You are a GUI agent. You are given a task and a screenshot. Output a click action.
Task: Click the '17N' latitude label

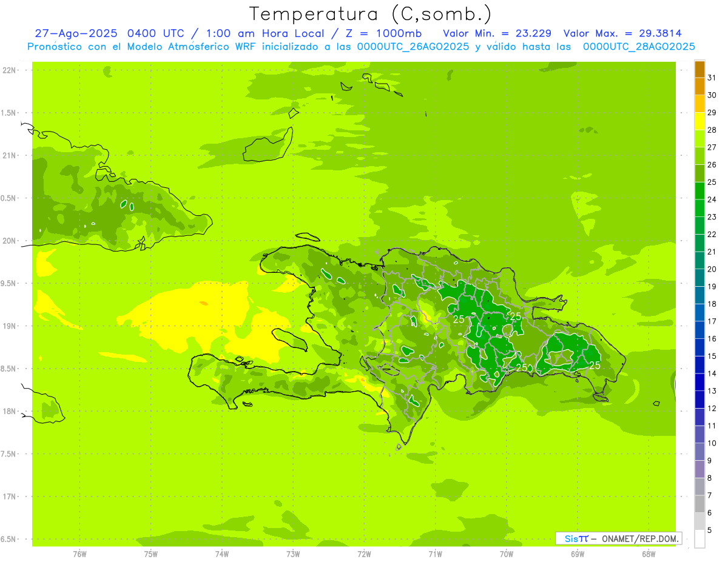pos(9,497)
